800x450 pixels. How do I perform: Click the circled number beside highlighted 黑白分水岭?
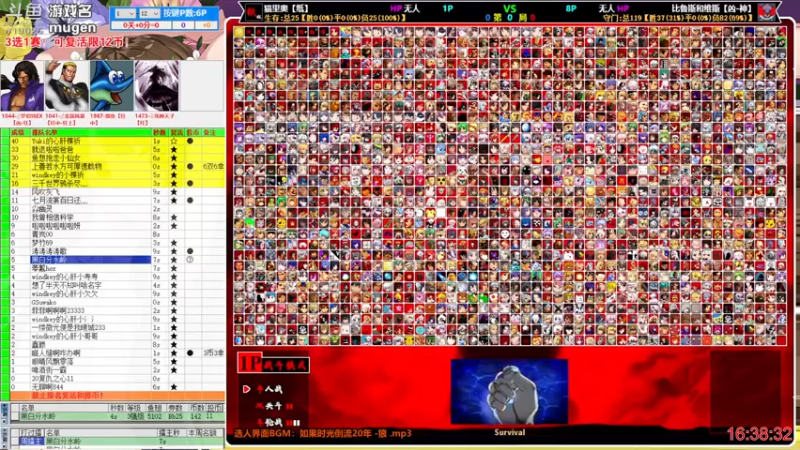pyautogui.click(x=190, y=260)
